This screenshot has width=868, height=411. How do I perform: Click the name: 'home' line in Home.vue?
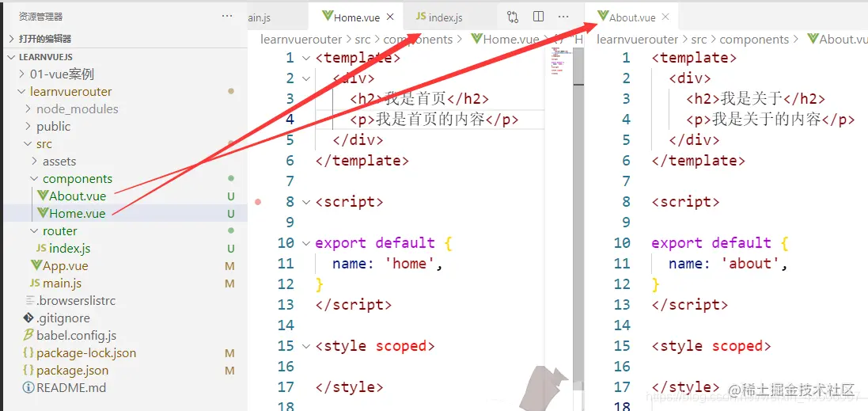tap(388, 264)
